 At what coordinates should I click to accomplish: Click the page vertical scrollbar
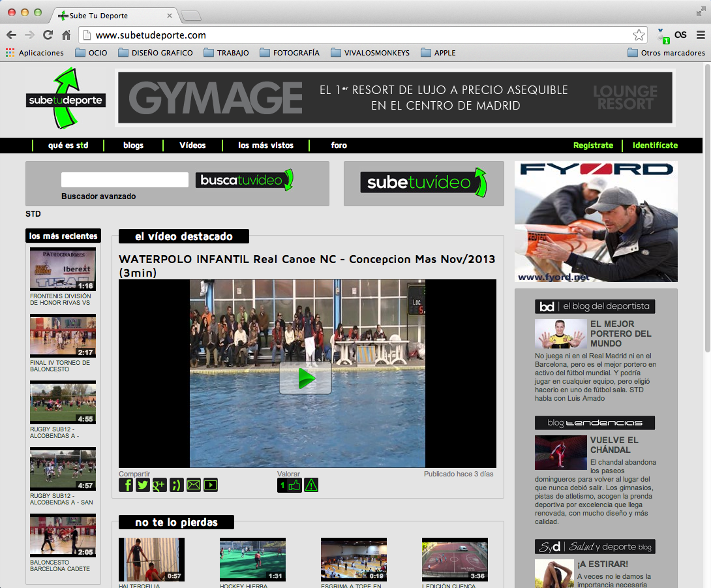click(707, 209)
